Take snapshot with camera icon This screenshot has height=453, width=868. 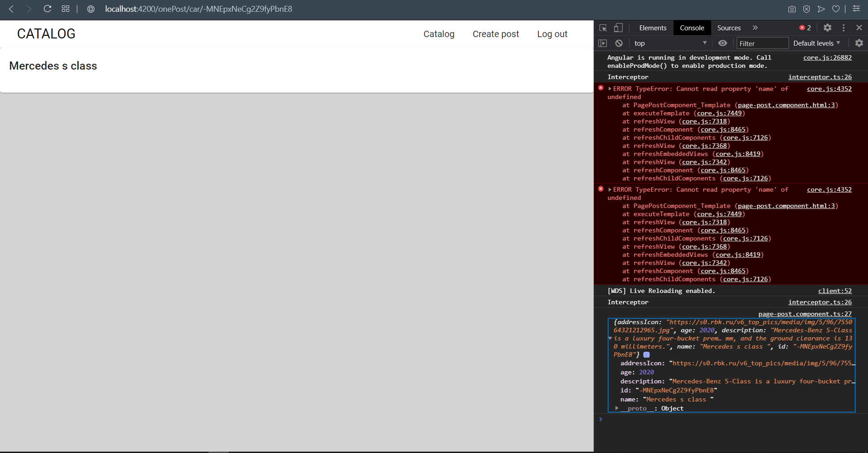(x=792, y=9)
